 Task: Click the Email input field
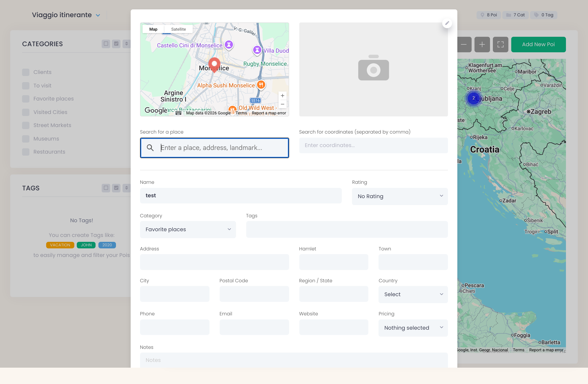[x=254, y=327]
